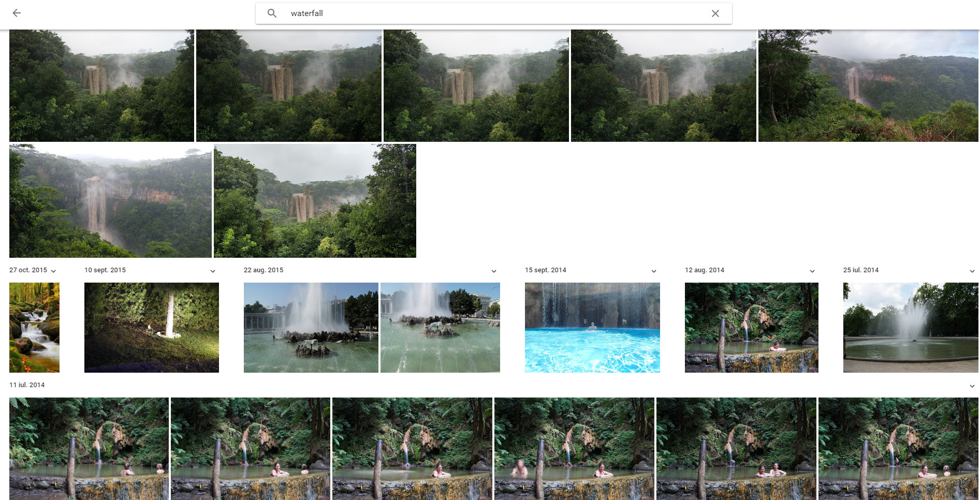Viewport: 980px width, 500px height.
Task: Open the first fountain photo from 22 aug. 2015
Action: [311, 328]
